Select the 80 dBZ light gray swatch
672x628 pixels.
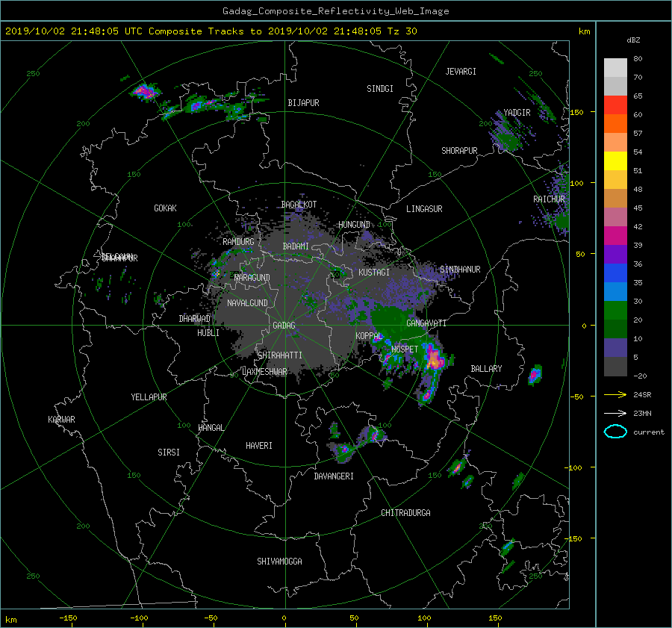click(615, 68)
